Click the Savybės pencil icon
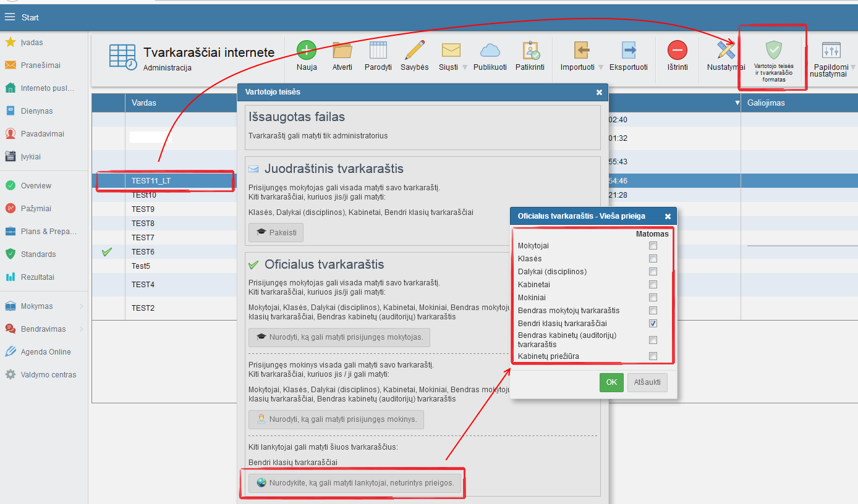Screen dimensions: 858x504 (x=414, y=51)
